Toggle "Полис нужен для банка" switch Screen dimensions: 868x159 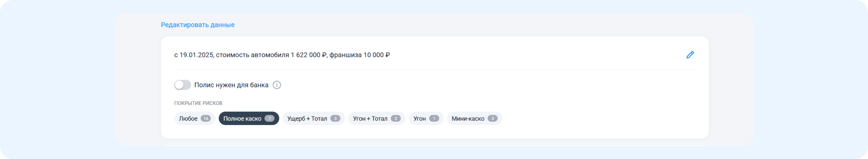click(x=183, y=85)
